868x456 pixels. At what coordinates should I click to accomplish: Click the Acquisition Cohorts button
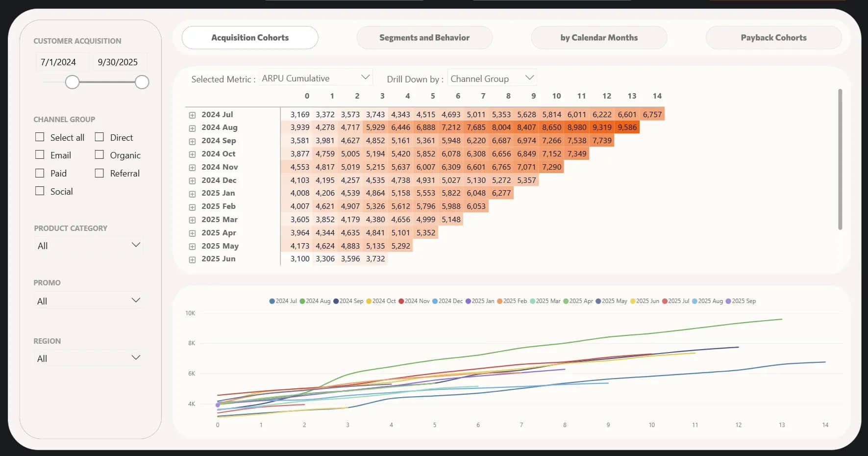(250, 38)
